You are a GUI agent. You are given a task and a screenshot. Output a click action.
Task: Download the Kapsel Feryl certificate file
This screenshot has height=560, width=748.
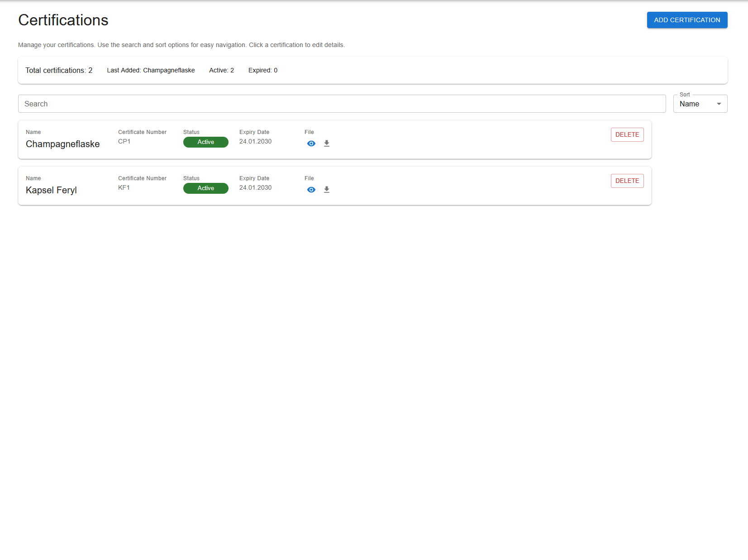pyautogui.click(x=327, y=190)
